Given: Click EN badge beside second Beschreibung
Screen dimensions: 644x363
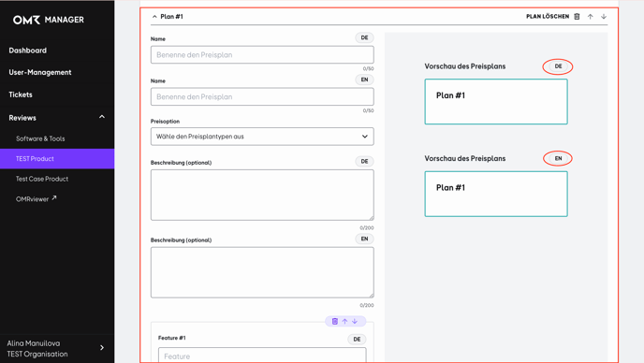Looking at the screenshot, I should click(x=364, y=239).
